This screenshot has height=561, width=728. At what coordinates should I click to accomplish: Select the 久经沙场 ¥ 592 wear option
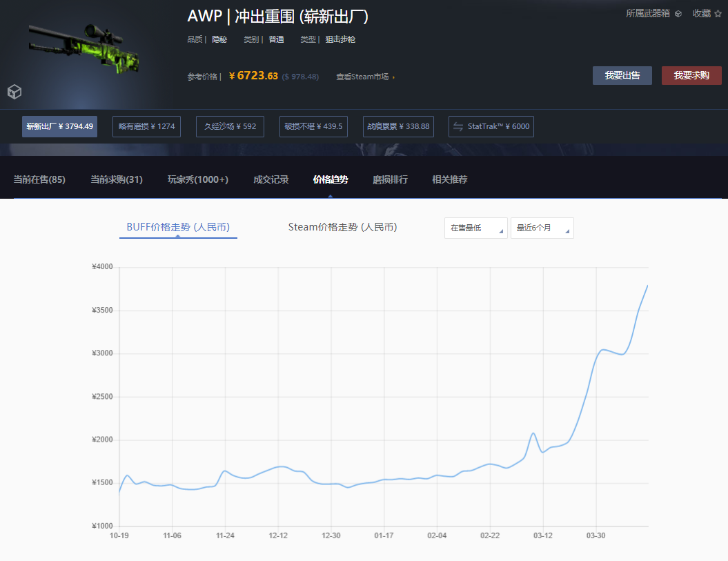tap(230, 127)
